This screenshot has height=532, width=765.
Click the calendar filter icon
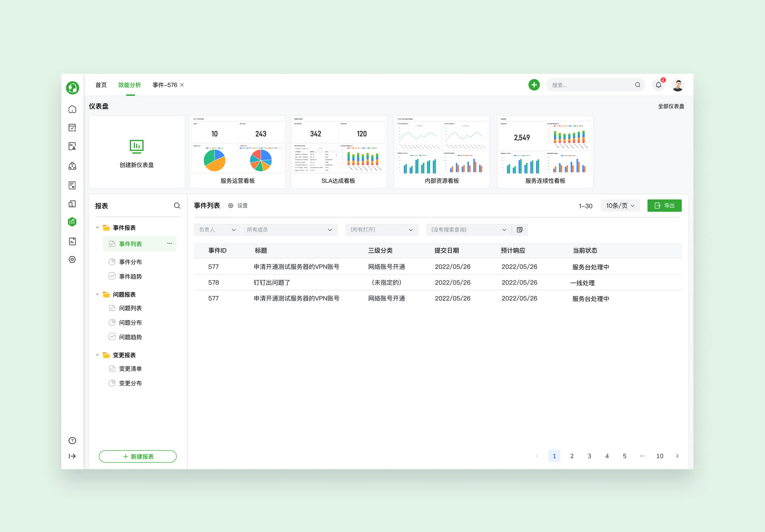[519, 229]
